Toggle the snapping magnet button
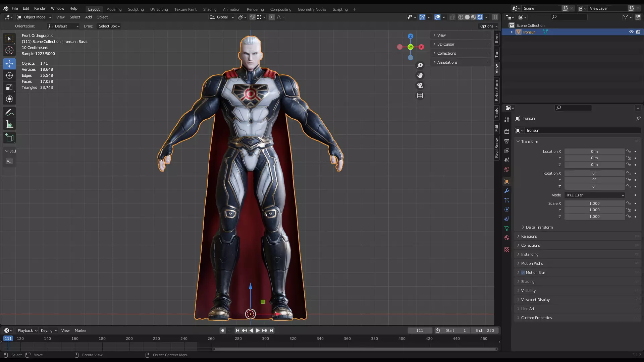This screenshot has width=644, height=362. [x=253, y=17]
